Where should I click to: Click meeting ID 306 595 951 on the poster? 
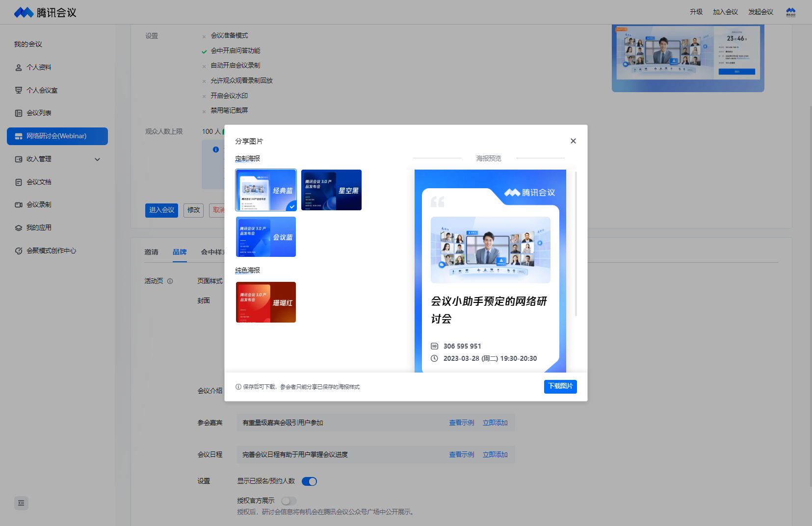(462, 346)
